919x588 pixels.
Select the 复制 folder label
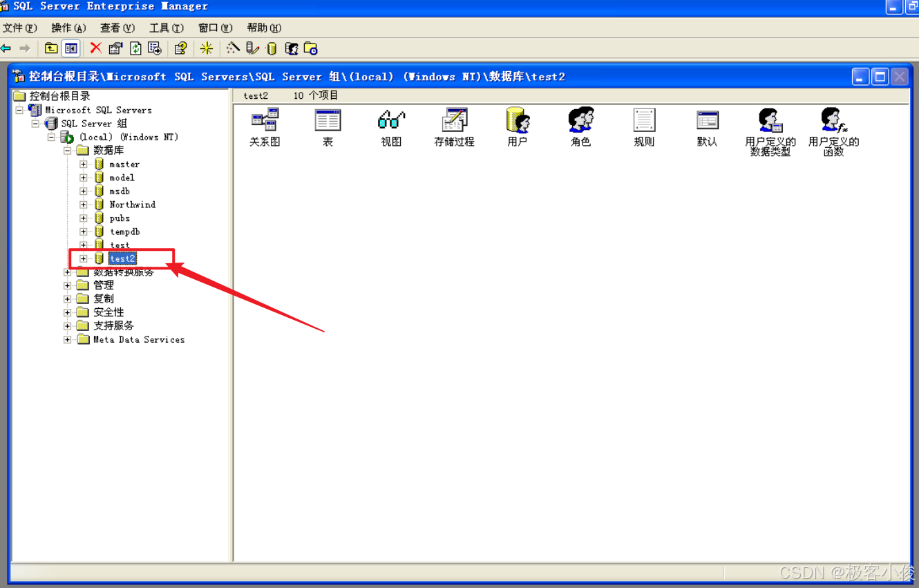(x=104, y=298)
